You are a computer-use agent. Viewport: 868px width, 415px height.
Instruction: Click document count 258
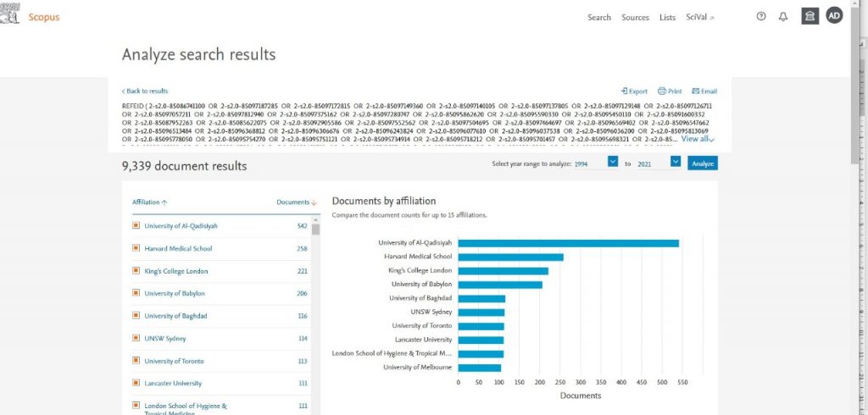pos(302,248)
